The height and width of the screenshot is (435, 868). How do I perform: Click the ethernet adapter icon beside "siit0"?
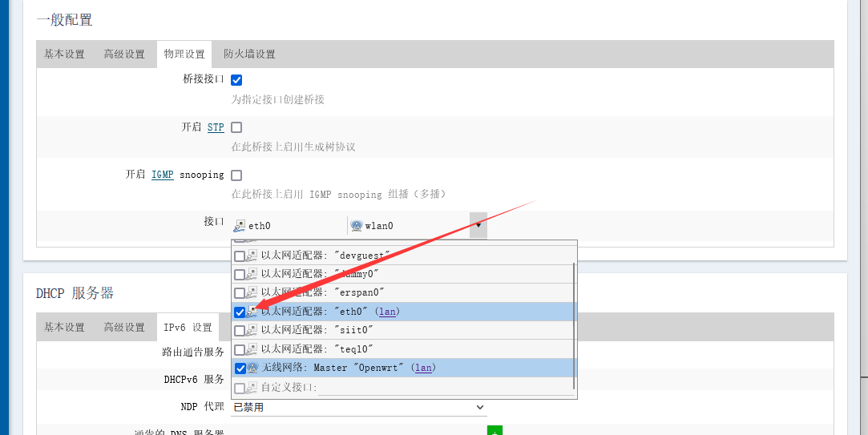(252, 330)
